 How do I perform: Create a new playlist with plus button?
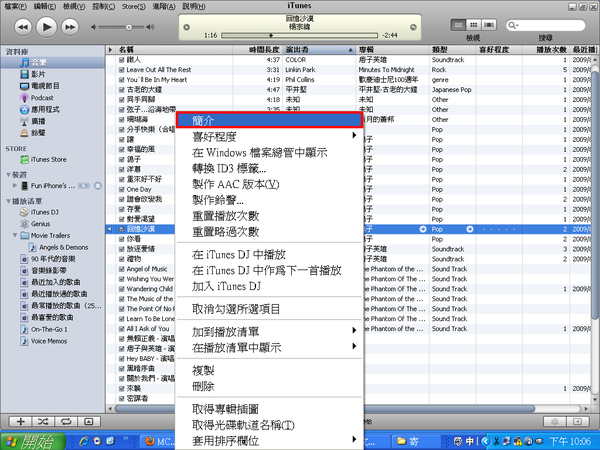21,422
